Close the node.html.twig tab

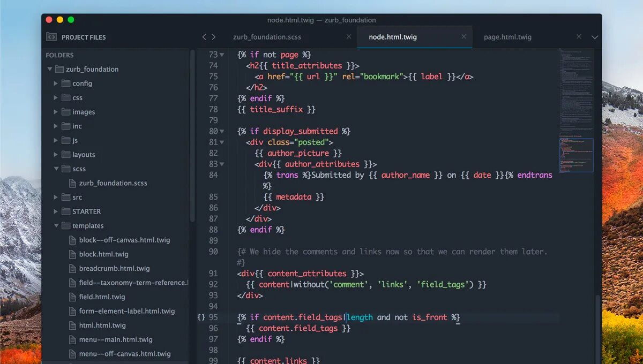coord(464,37)
